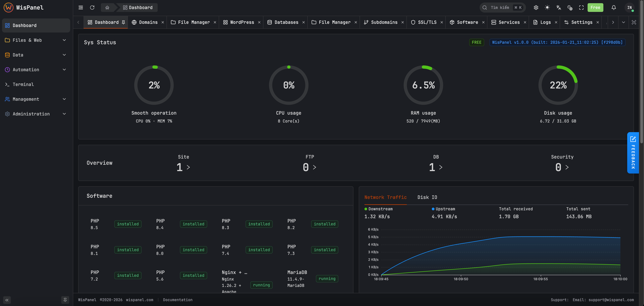Select the Disk IO tab
The height and width of the screenshot is (306, 644).
pyautogui.click(x=427, y=197)
